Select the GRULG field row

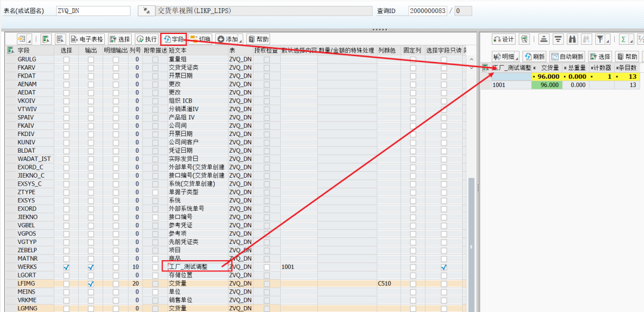pyautogui.click(x=36, y=59)
